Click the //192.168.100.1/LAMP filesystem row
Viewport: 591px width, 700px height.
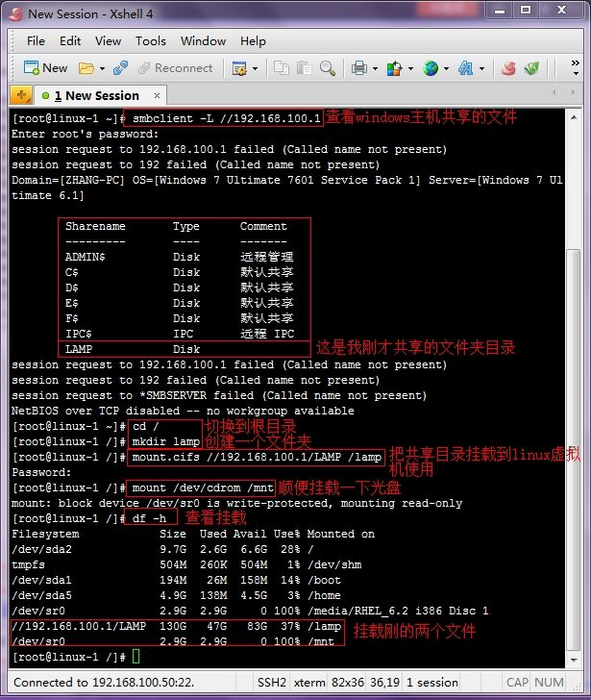(x=177, y=626)
